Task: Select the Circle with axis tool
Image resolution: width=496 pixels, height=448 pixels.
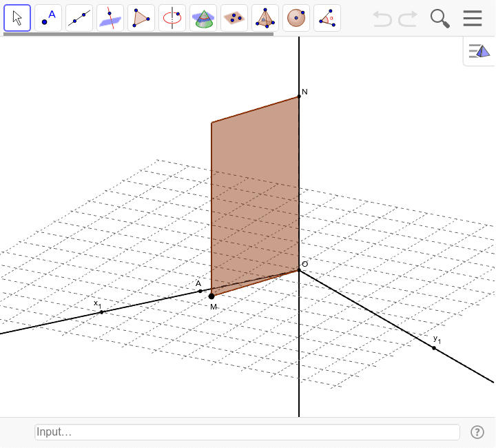Action: [x=172, y=18]
